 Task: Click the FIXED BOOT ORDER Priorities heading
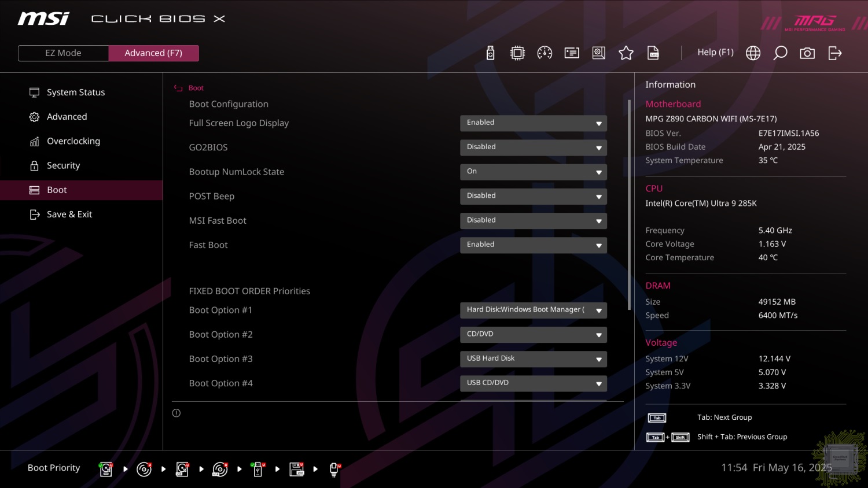pyautogui.click(x=249, y=291)
